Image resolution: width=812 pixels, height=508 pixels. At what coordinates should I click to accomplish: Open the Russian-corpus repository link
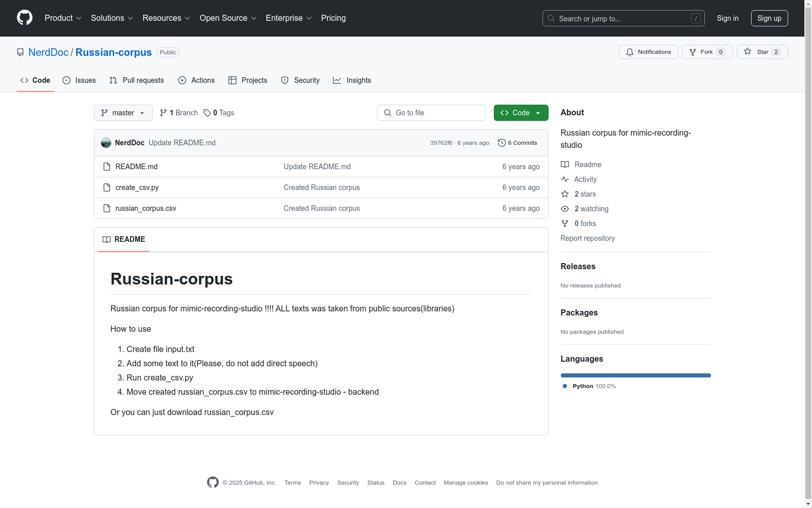click(114, 52)
